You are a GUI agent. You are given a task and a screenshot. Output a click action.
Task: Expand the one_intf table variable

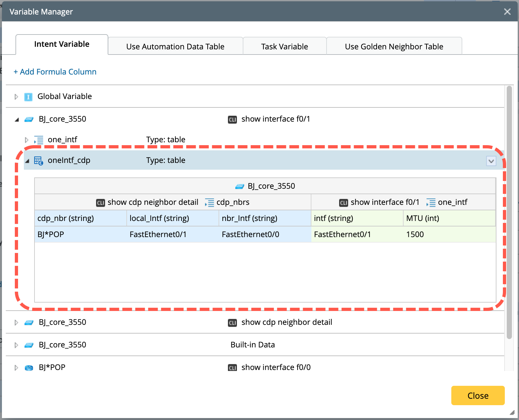coord(27,140)
